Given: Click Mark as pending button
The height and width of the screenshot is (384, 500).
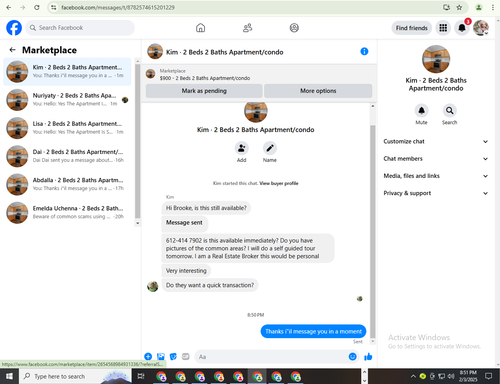Looking at the screenshot, I should [x=204, y=91].
